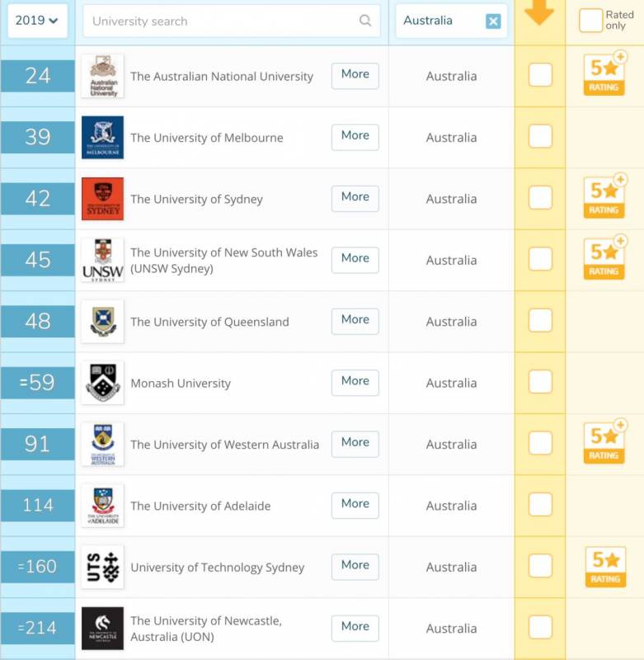The image size is (644, 660).
Task: Click the UTS logo icon
Action: coord(103,567)
